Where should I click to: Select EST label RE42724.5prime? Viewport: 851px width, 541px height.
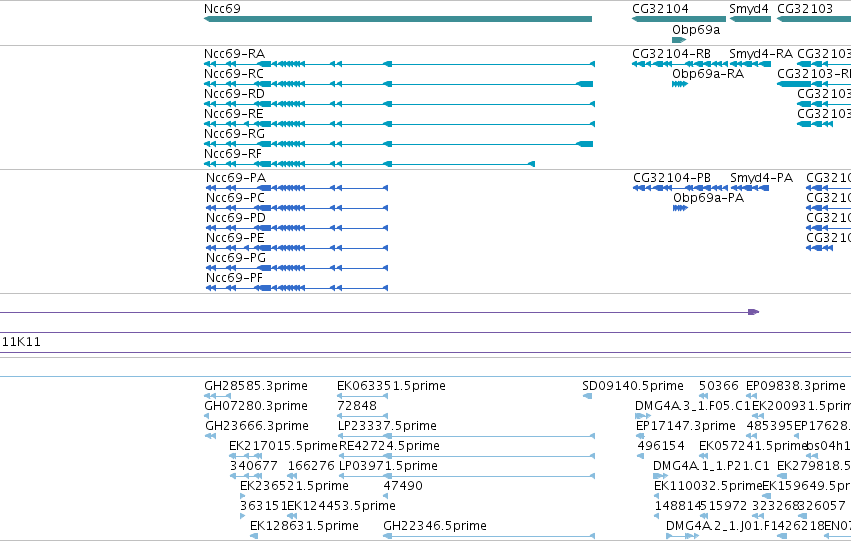coord(389,446)
